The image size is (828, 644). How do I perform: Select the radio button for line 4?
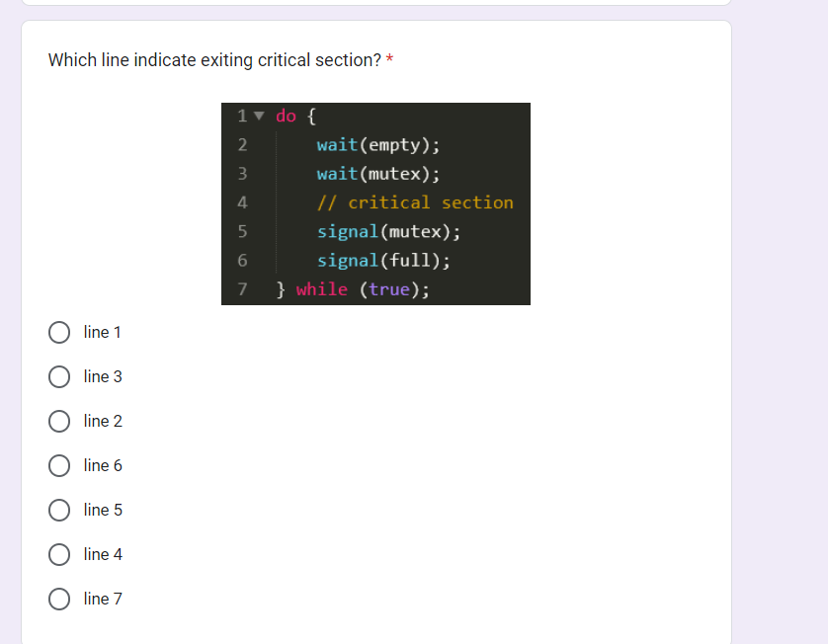[59, 554]
